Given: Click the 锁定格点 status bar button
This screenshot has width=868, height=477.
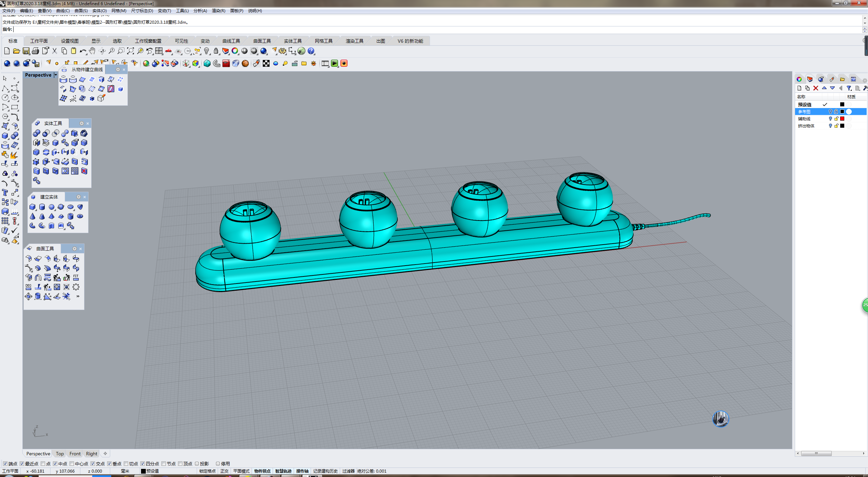Looking at the screenshot, I should pos(207,471).
